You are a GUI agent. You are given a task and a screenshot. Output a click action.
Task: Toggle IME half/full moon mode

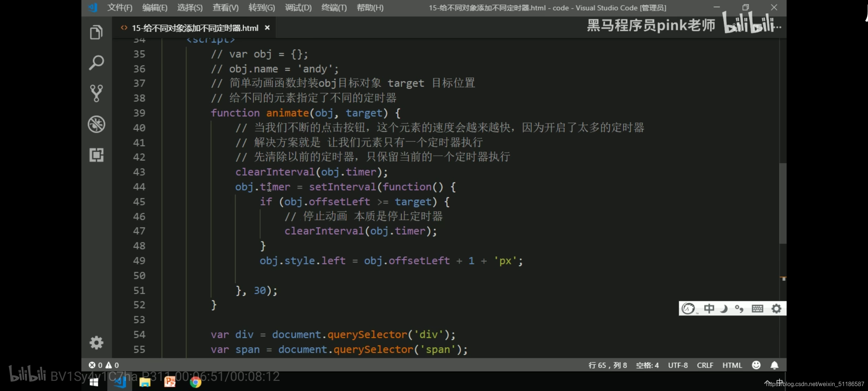click(724, 308)
